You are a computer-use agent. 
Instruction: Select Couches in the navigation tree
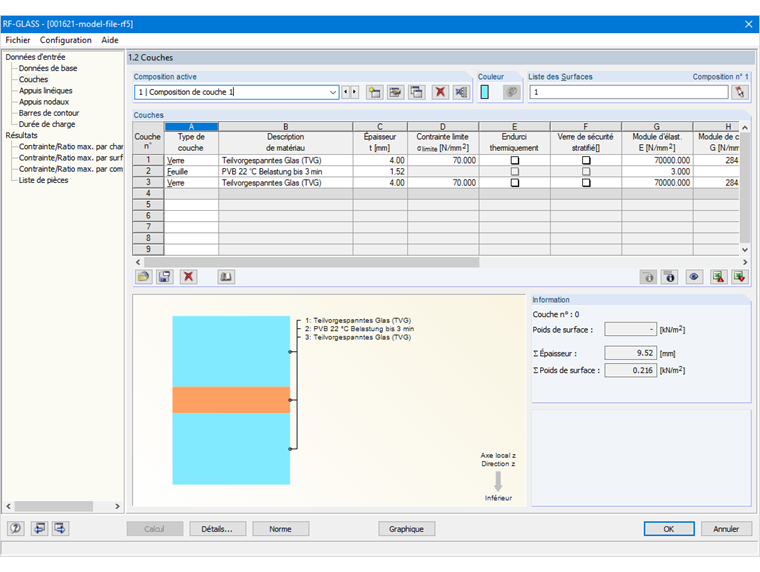33,79
